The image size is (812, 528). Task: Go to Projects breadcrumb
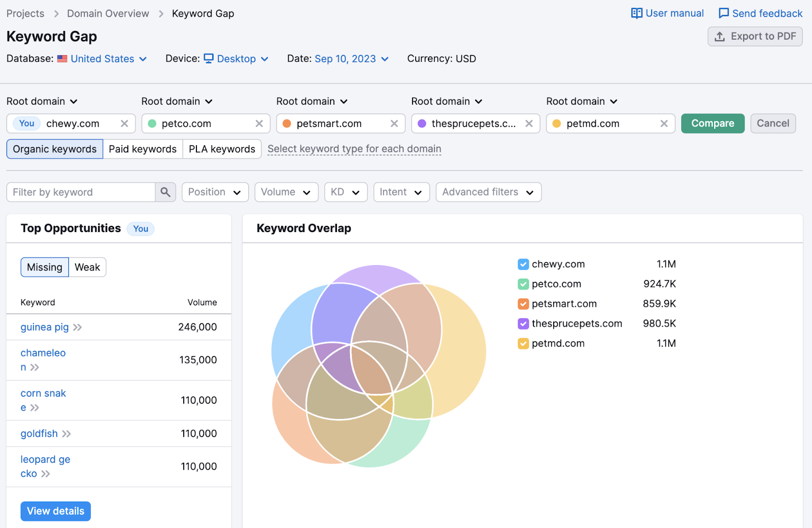click(x=25, y=14)
